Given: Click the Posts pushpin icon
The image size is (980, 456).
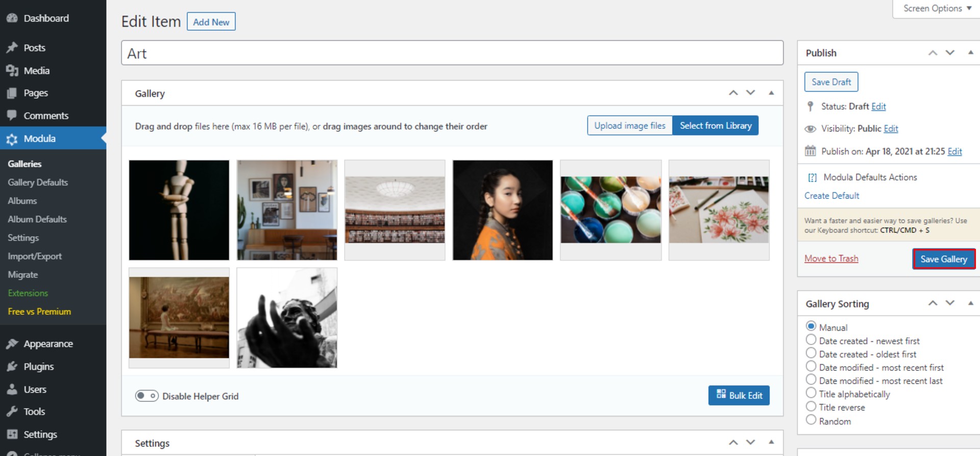Looking at the screenshot, I should tap(12, 48).
